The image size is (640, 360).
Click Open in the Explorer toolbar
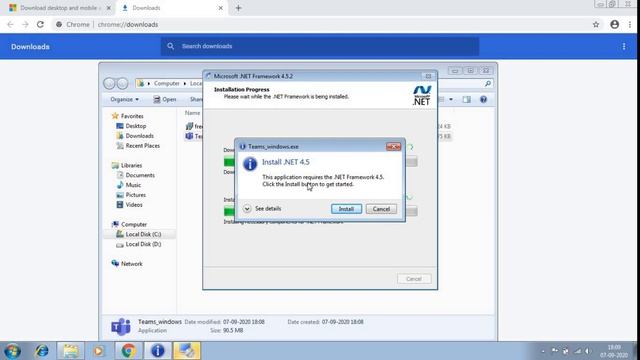pos(164,99)
